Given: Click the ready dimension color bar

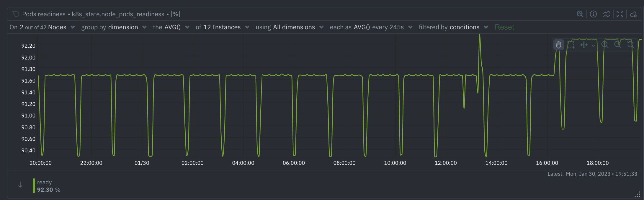Looking at the screenshot, I should coord(34,186).
